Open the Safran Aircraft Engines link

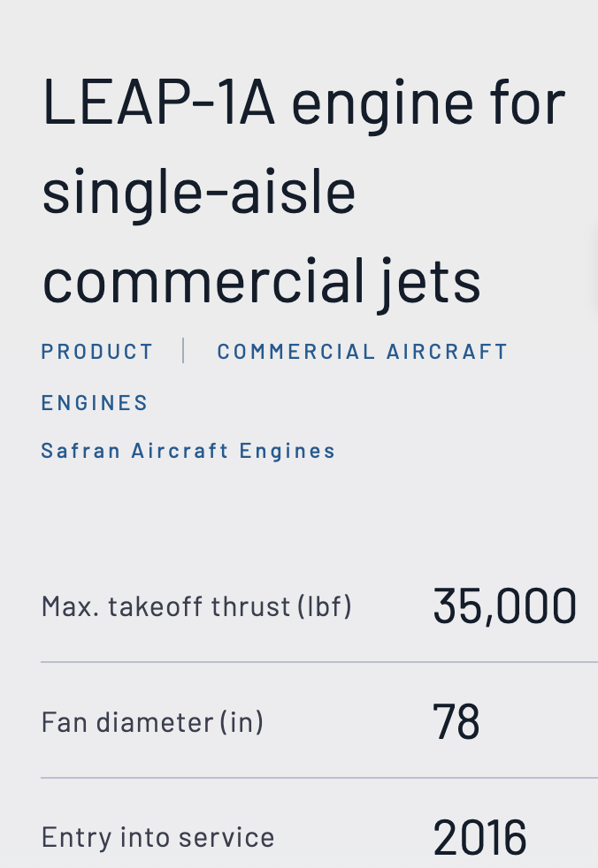(x=188, y=451)
